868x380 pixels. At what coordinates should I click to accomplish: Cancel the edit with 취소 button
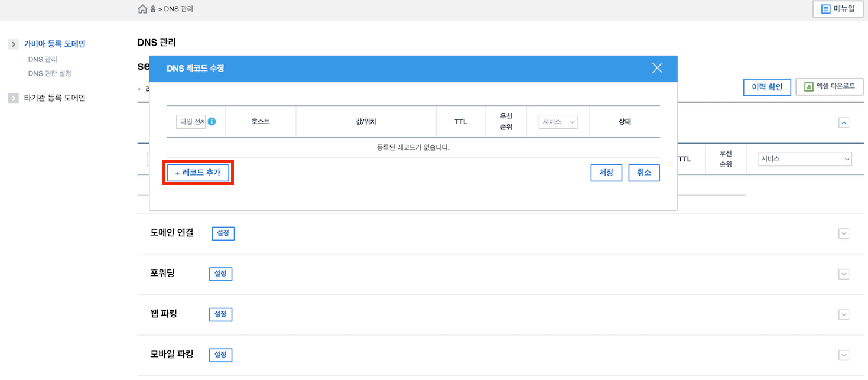(x=644, y=173)
